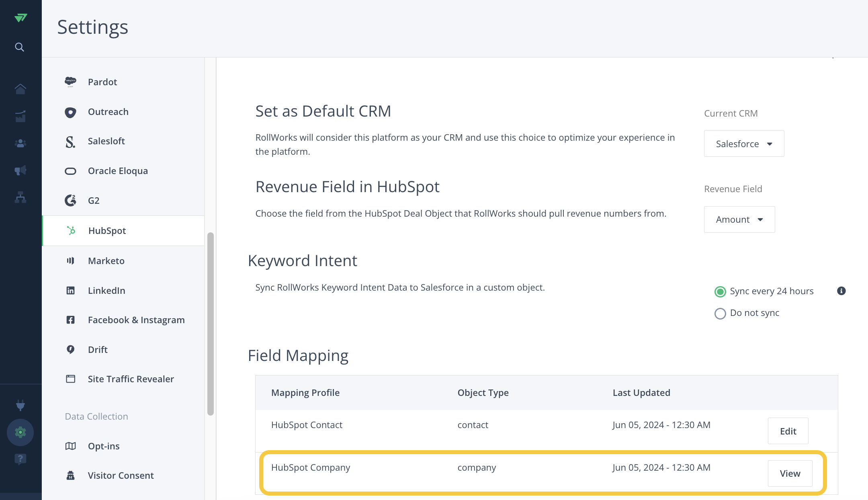Click the Site Traffic Revealer window icon
The image size is (868, 500).
(70, 379)
